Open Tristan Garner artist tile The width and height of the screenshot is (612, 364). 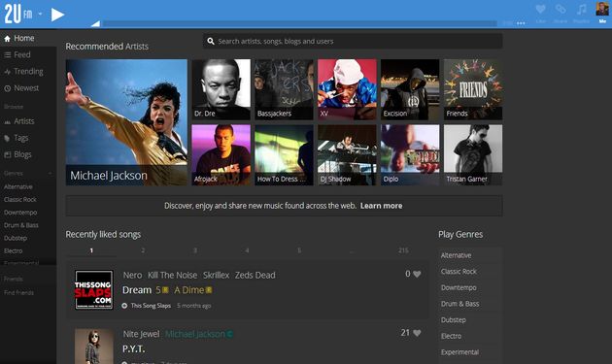tap(473, 155)
